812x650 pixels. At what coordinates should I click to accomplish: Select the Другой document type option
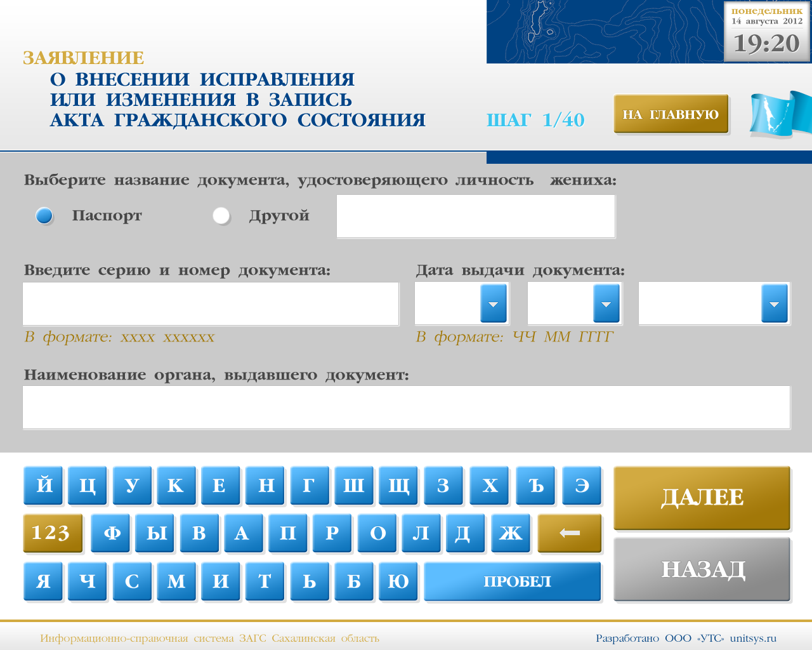pos(221,216)
